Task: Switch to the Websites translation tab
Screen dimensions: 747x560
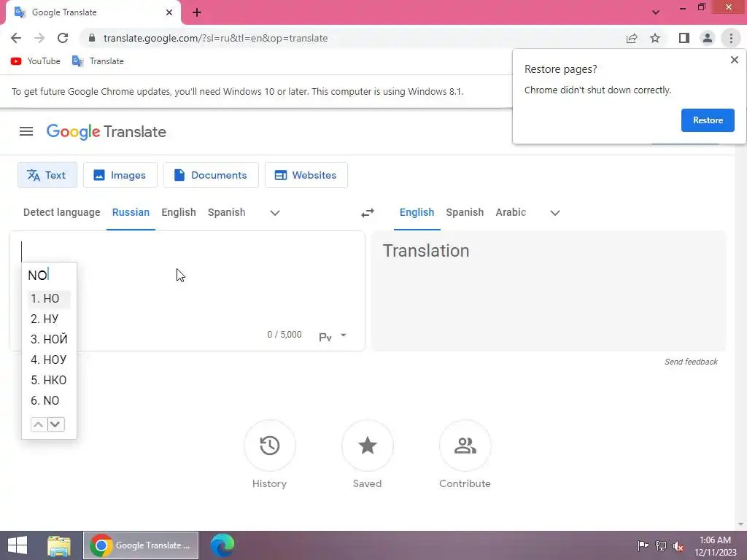Action: 306,175
